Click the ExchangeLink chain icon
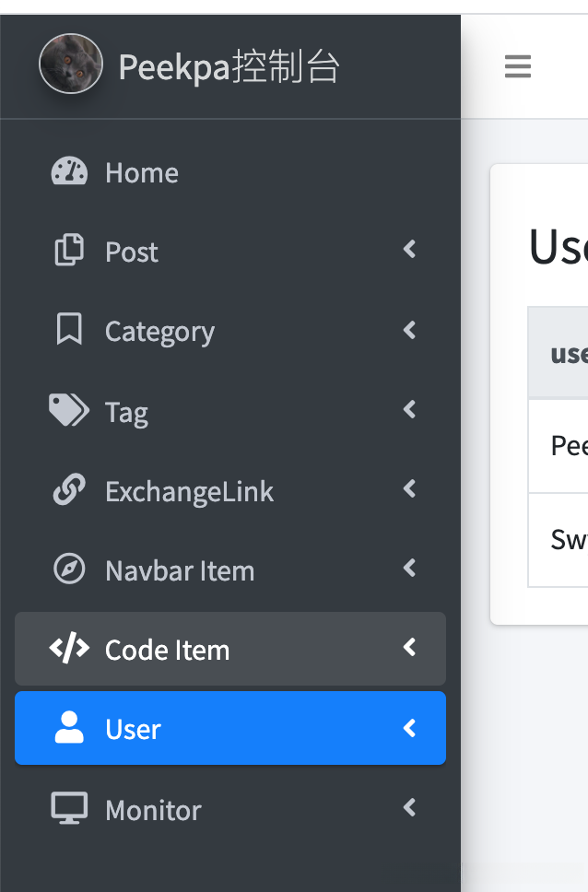Screen dimensions: 588x892 coord(69,490)
